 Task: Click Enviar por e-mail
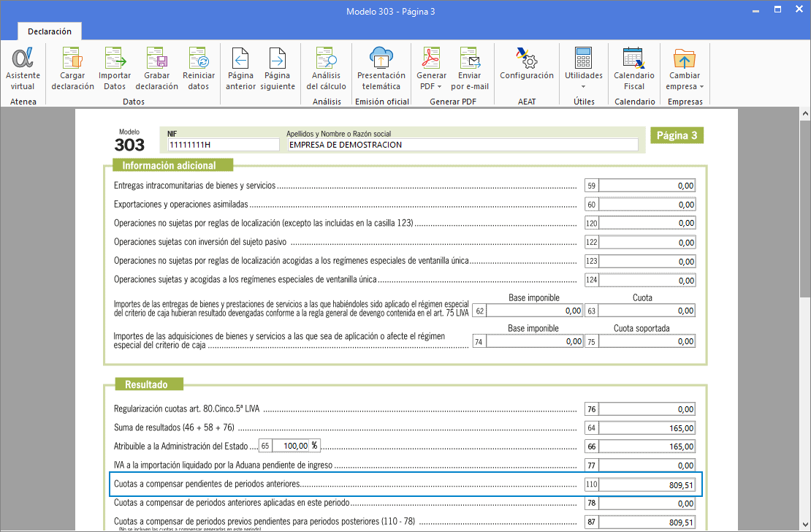(470, 69)
